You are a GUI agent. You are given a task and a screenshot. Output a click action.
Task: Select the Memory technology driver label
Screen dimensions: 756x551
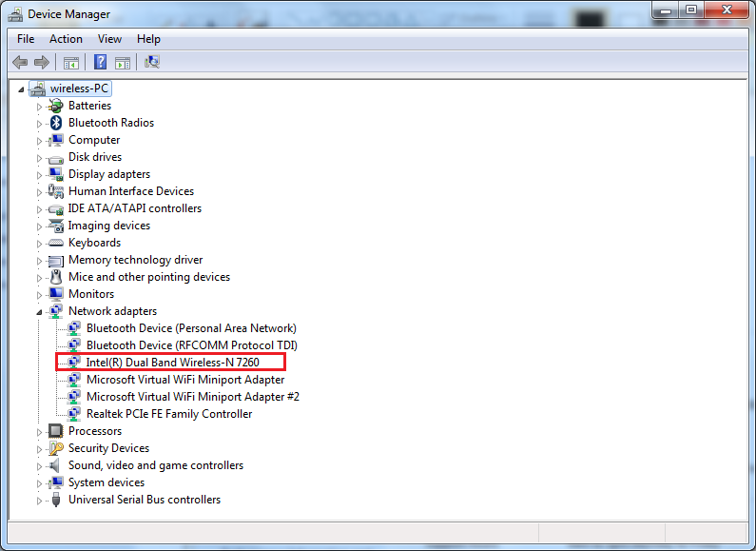point(135,260)
